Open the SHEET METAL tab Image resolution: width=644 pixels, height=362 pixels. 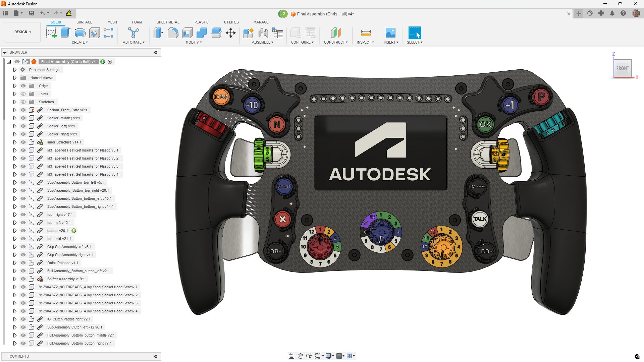click(x=168, y=22)
